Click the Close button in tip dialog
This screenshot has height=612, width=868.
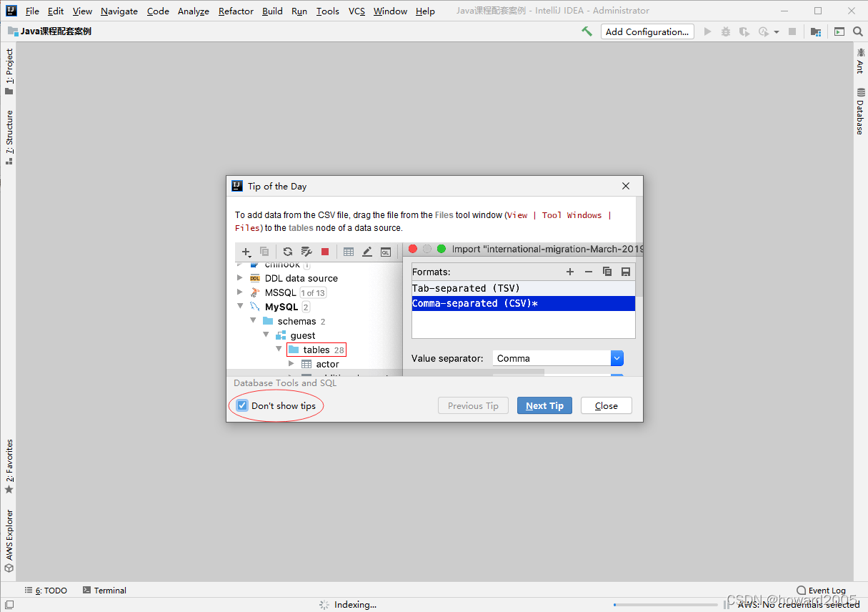(x=607, y=405)
